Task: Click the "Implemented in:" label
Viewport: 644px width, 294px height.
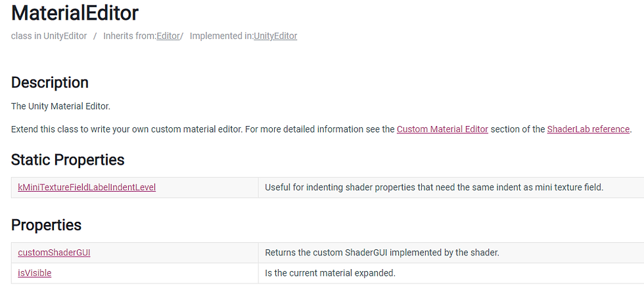Action: (222, 36)
